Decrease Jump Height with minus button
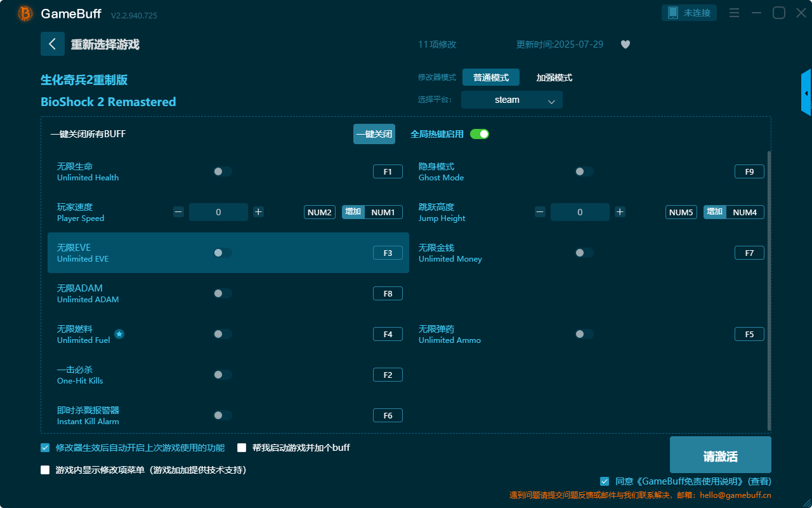 (x=540, y=212)
